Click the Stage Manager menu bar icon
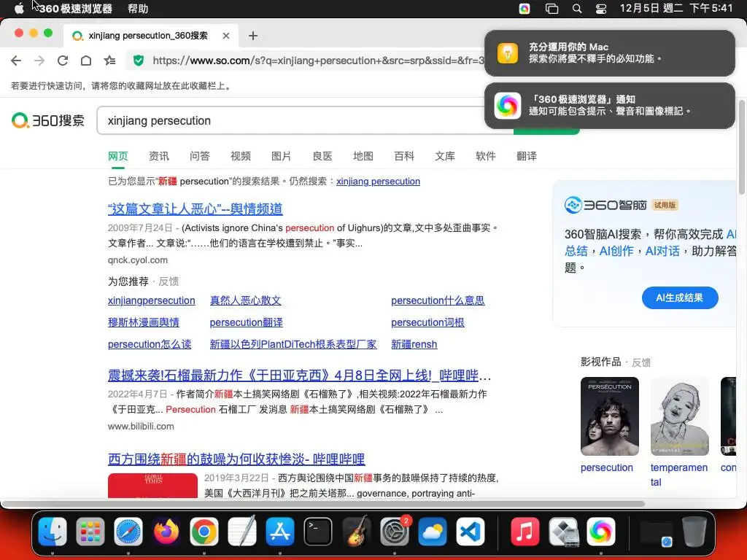Viewport: 747px width, 560px height. click(551, 9)
